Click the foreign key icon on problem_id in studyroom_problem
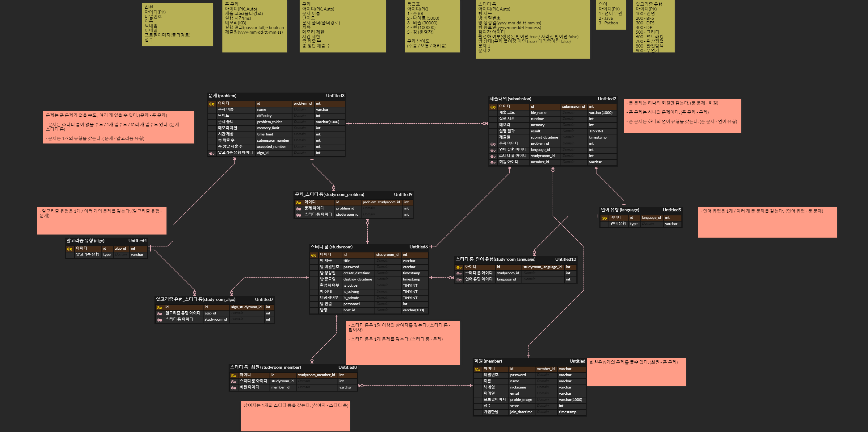 (x=298, y=208)
